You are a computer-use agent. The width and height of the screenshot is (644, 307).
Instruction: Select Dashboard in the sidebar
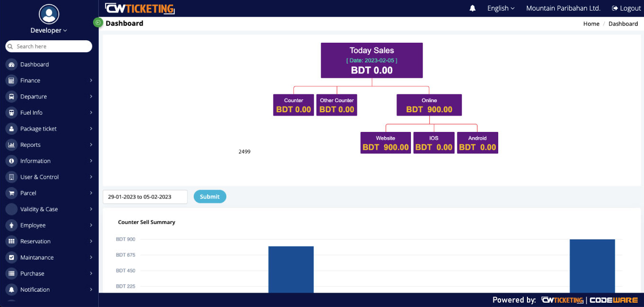tap(34, 64)
